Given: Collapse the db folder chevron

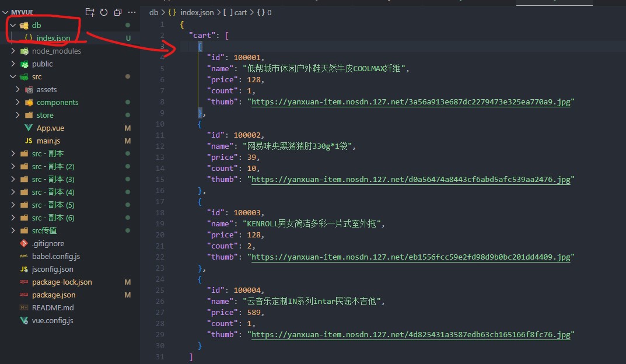Looking at the screenshot, I should [x=13, y=25].
